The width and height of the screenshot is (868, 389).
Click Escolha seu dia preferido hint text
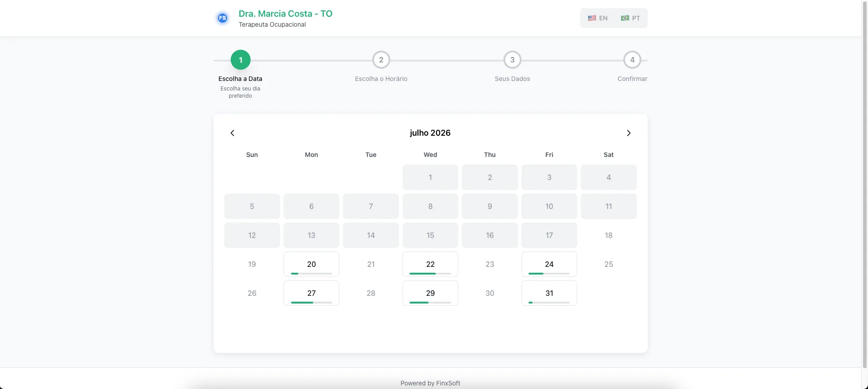coord(241,92)
